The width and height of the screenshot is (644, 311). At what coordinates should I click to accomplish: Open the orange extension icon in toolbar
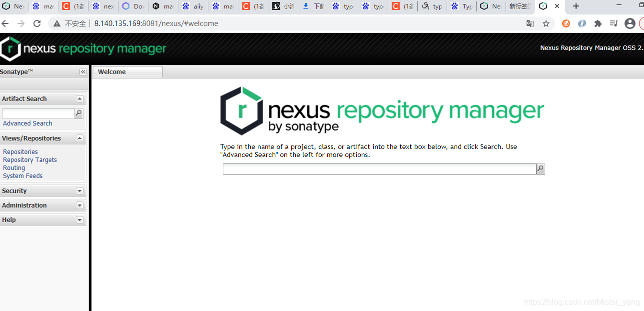(566, 23)
